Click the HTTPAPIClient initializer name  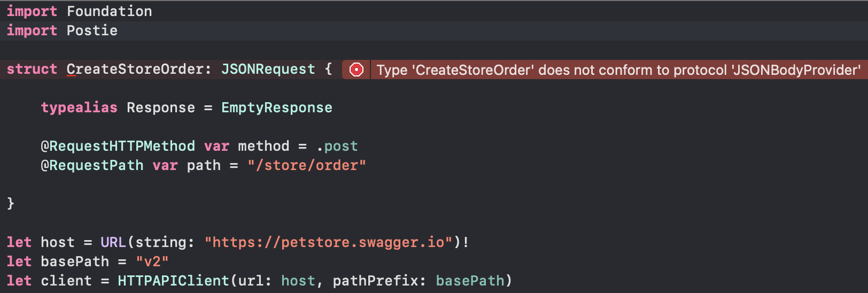tap(173, 281)
